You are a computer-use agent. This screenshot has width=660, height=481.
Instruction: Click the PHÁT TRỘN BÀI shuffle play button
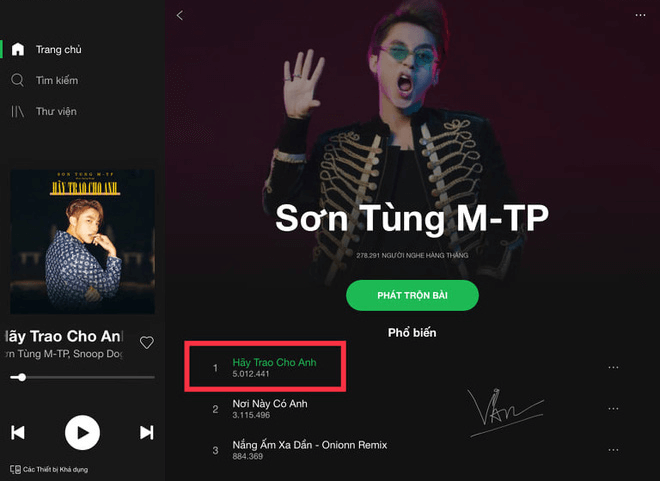[412, 295]
